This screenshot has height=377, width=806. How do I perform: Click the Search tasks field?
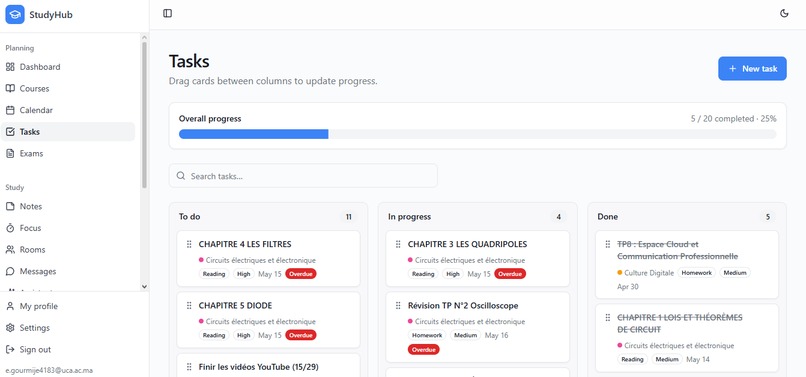pos(303,176)
